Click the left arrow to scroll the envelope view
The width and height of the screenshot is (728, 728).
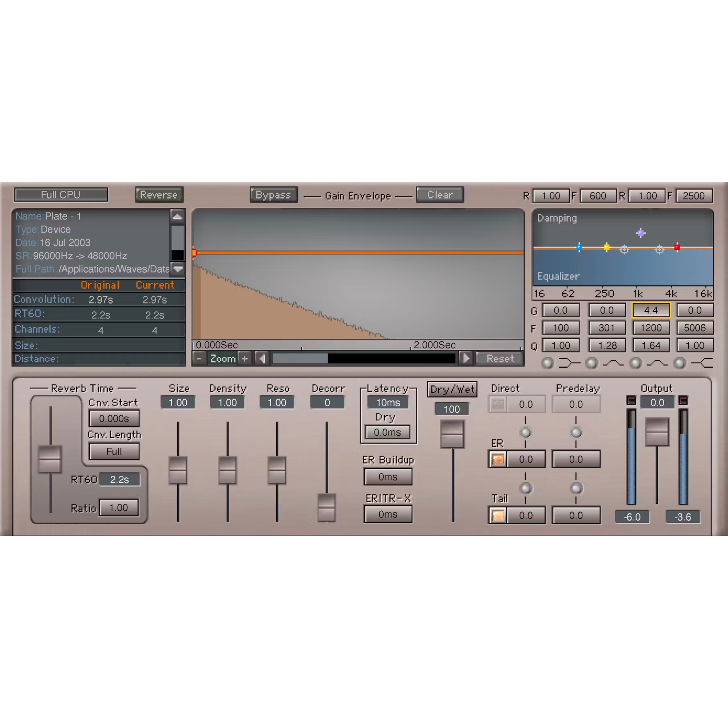262,358
